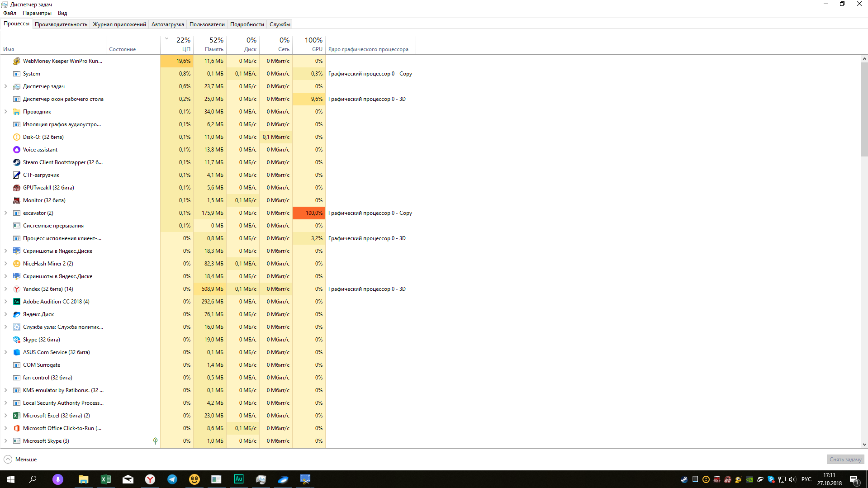The height and width of the screenshot is (488, 868).
Task: Click the Microsoft Excel process icon
Action: tap(17, 416)
